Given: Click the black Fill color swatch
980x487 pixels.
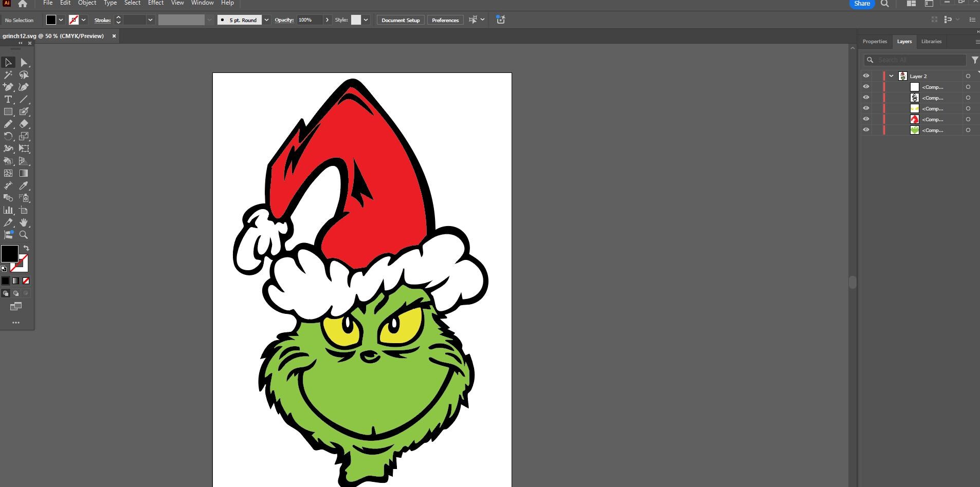Looking at the screenshot, I should (9, 254).
